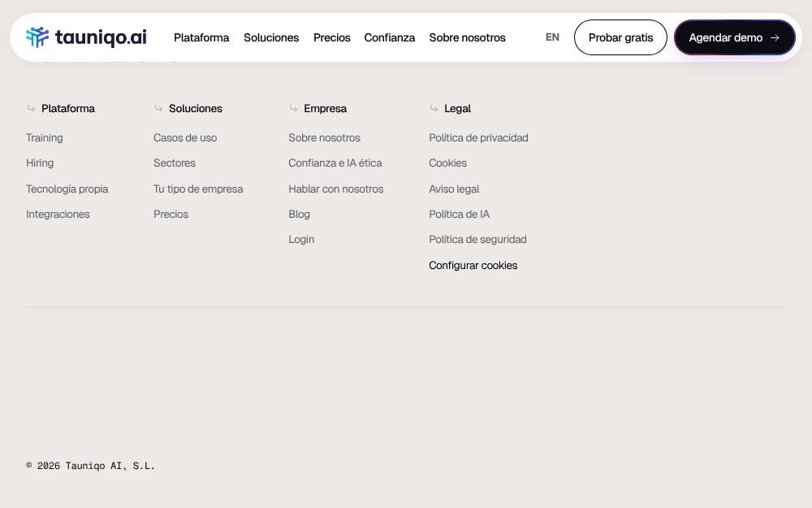Open Precios in the top navigation
Screen dimensions: 812x508
332,38
